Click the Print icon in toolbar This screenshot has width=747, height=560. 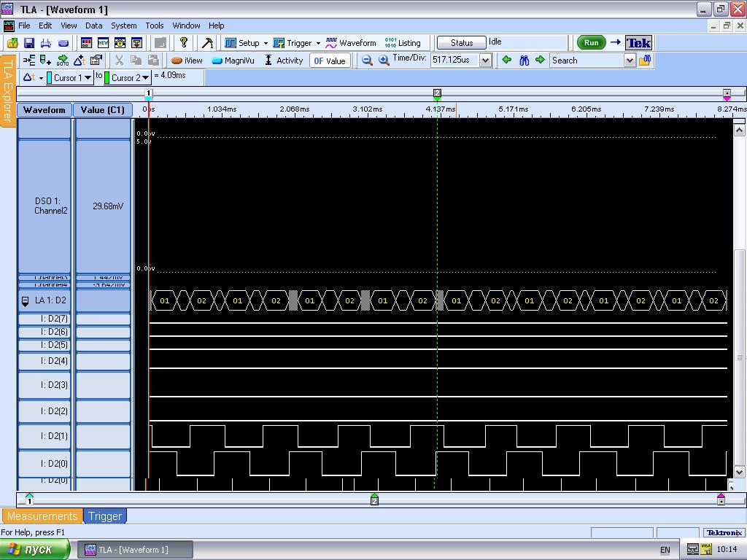coord(46,43)
